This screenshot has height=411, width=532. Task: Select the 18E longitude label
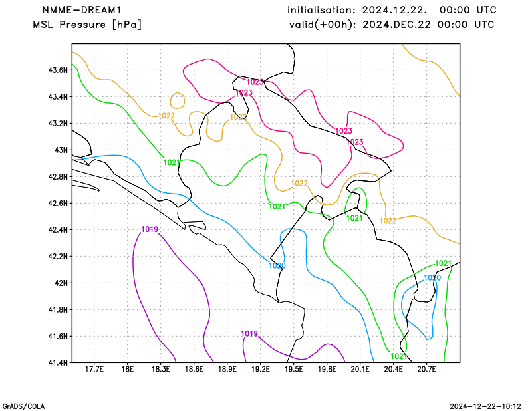tap(128, 369)
